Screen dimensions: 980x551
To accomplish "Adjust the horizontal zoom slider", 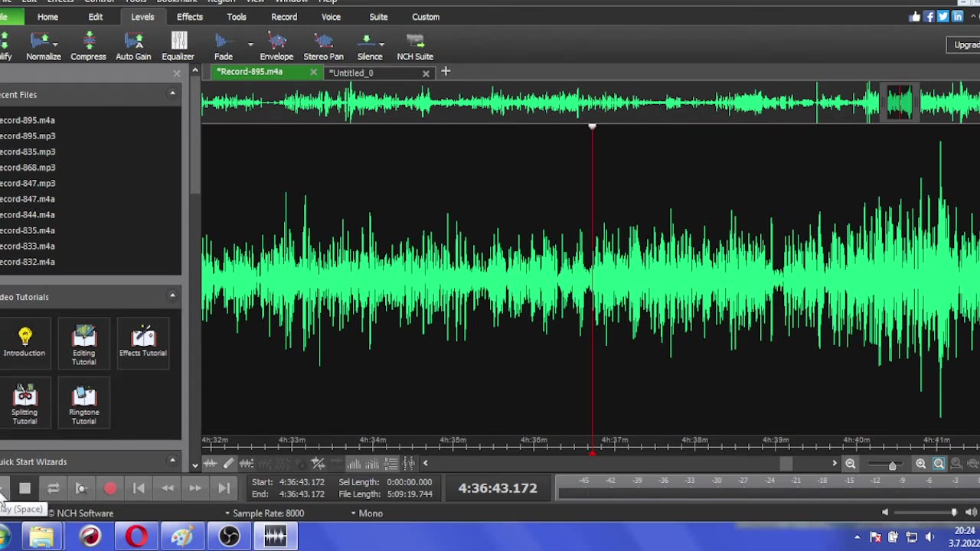I will [x=892, y=465].
